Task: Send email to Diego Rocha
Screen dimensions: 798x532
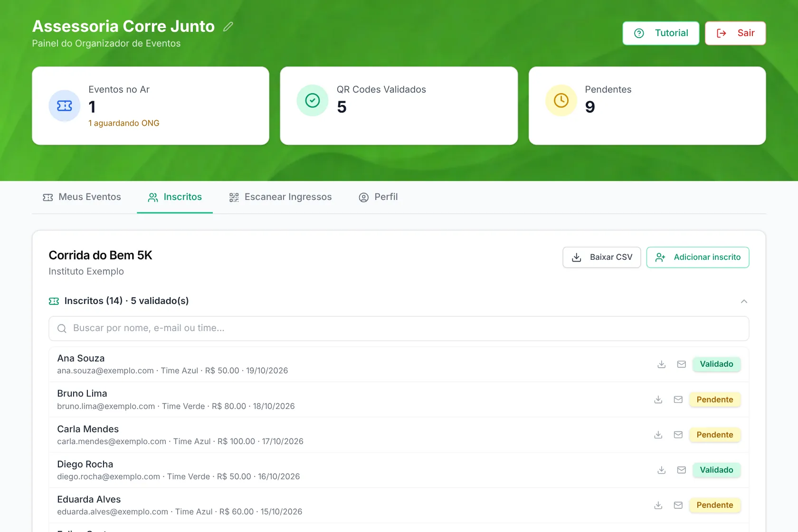Action: [682, 470]
